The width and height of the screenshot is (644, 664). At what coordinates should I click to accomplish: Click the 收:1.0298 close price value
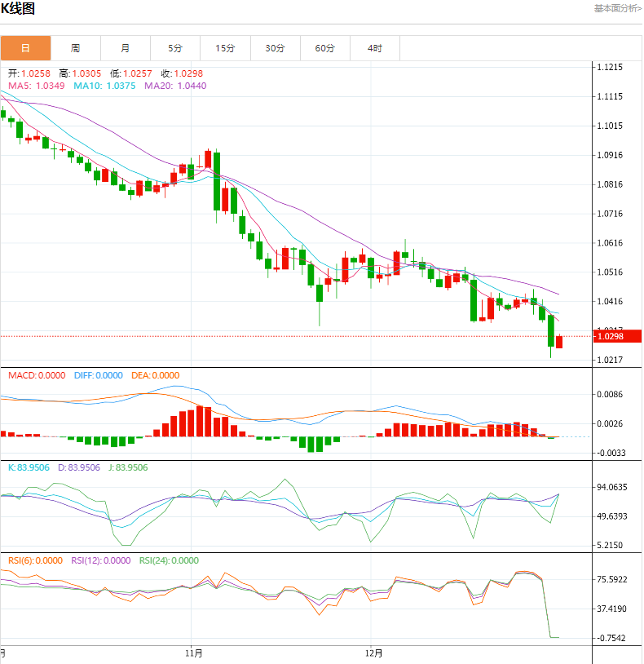click(182, 73)
